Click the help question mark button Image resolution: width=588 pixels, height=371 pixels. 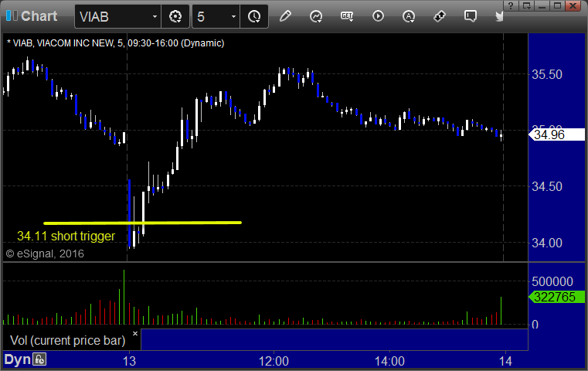click(x=512, y=5)
